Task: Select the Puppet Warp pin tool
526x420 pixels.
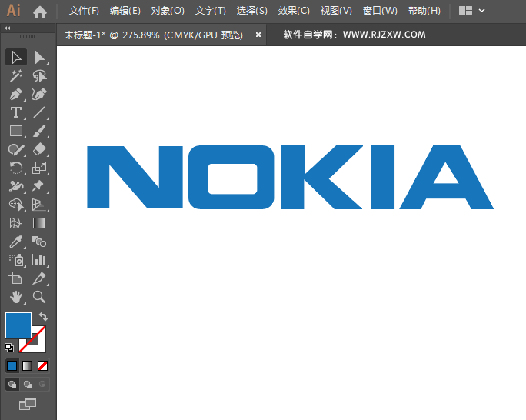Action: click(39, 186)
